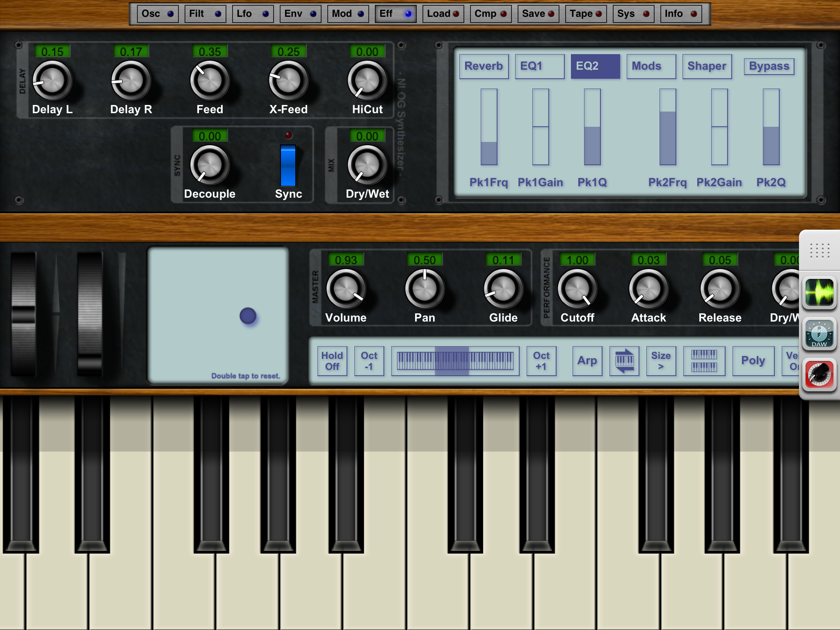Click the delay Dry/Wet mix knob
The height and width of the screenshot is (630, 840).
coord(367,165)
